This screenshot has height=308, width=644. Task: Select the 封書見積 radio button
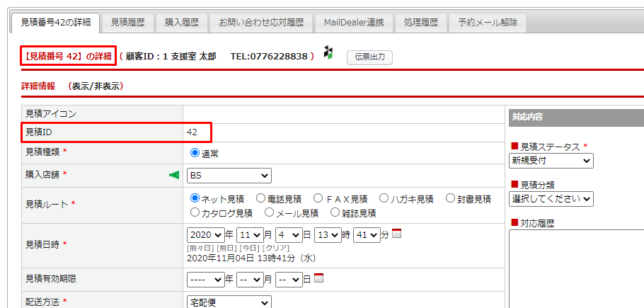(450, 199)
